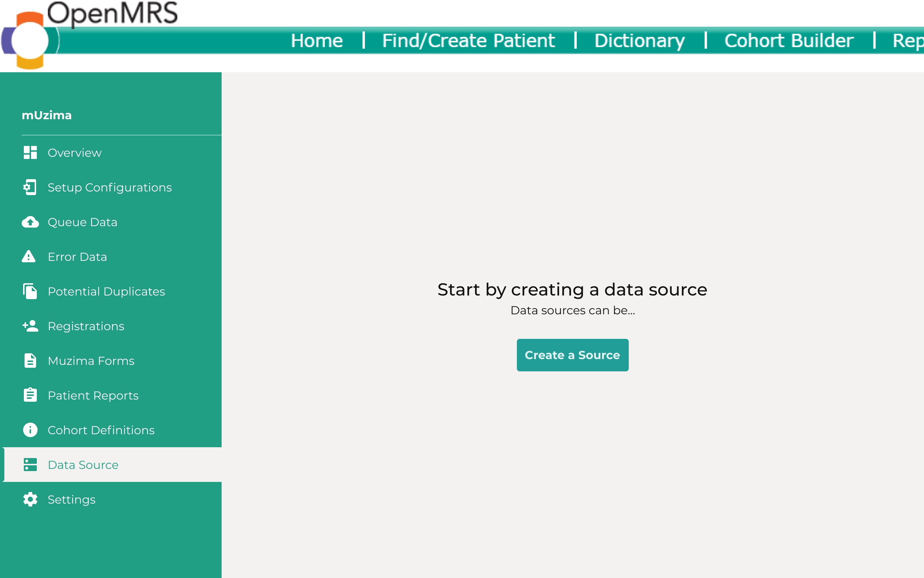Click the Potential Duplicates copy icon
The width and height of the screenshot is (924, 578).
pos(30,291)
